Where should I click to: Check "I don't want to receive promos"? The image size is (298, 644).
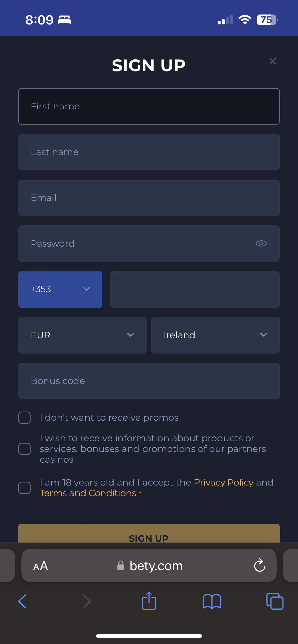tap(24, 418)
